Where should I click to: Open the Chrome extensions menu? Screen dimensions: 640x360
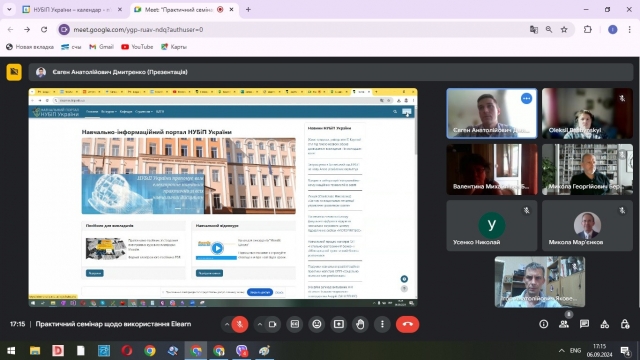pos(588,29)
